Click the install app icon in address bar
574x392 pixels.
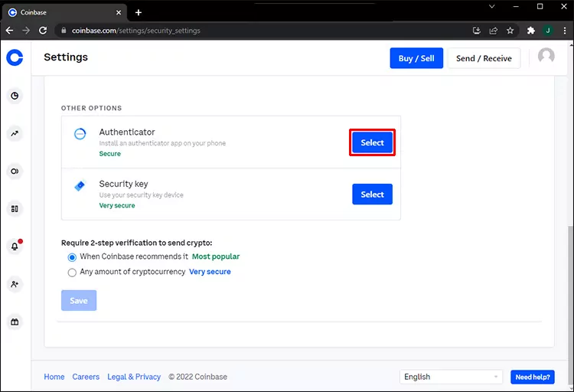476,31
